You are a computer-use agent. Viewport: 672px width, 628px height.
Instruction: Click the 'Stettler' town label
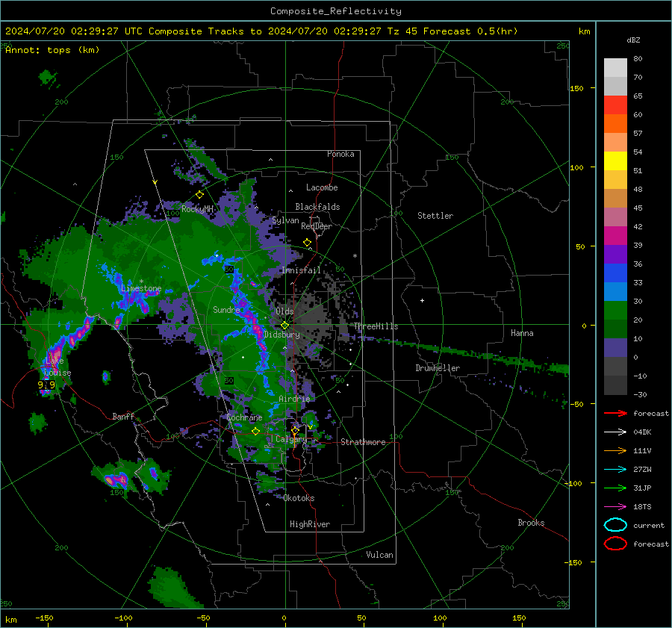[435, 216]
